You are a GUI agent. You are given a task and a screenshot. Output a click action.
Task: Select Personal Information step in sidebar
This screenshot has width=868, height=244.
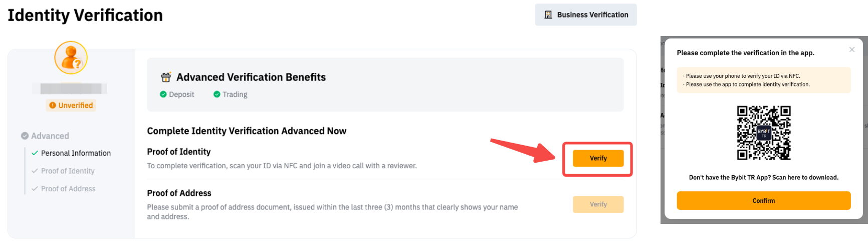point(76,153)
